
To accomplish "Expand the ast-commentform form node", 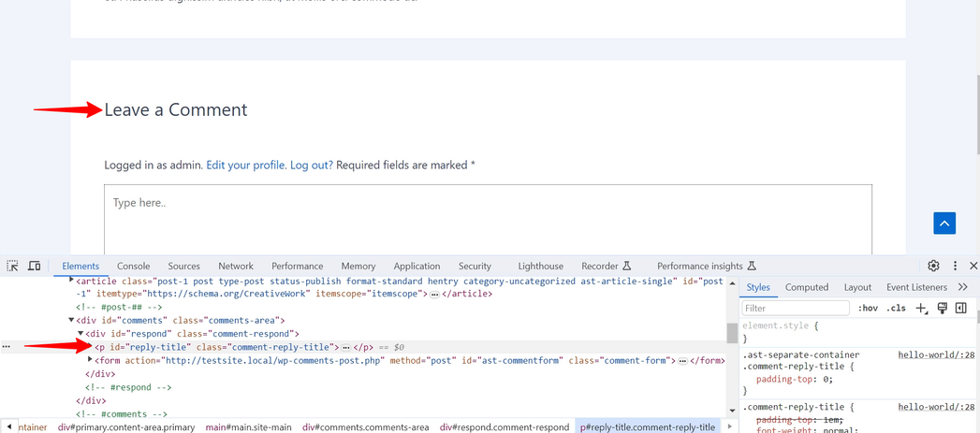I will (x=90, y=360).
